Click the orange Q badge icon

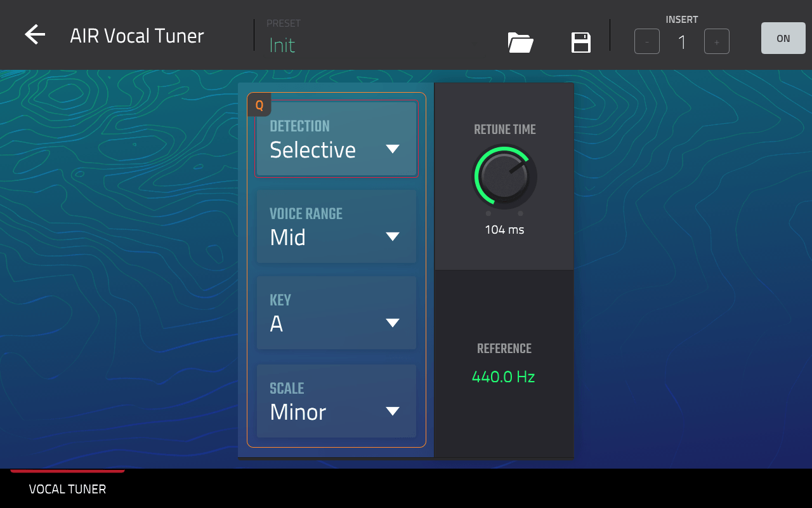click(259, 105)
